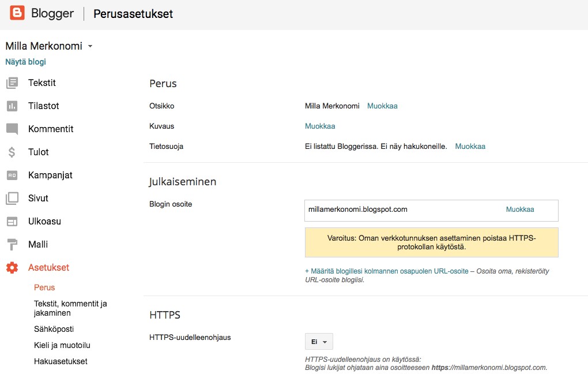Select Kampanjat menu item
Viewport: 588px width, 374px height.
coord(50,175)
